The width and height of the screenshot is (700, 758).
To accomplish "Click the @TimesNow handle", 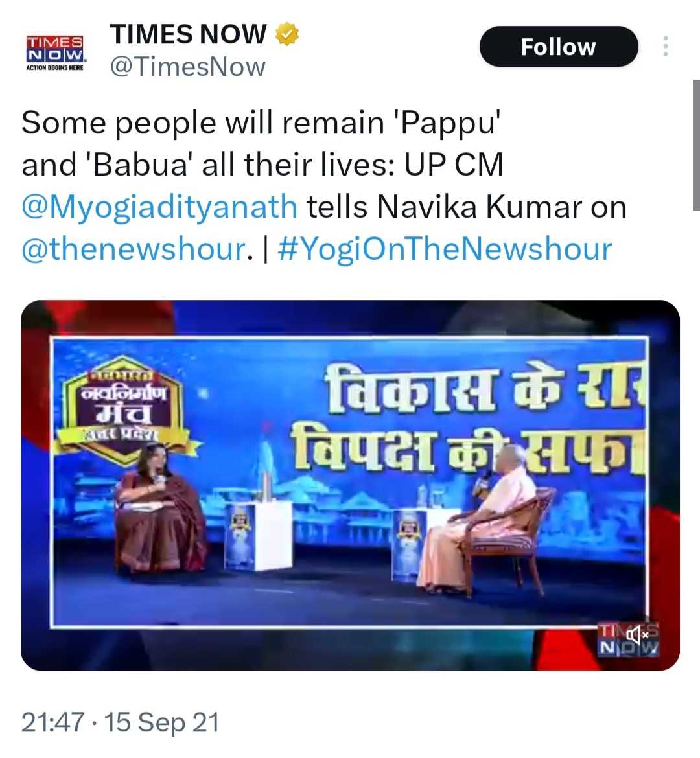I will pyautogui.click(x=188, y=67).
